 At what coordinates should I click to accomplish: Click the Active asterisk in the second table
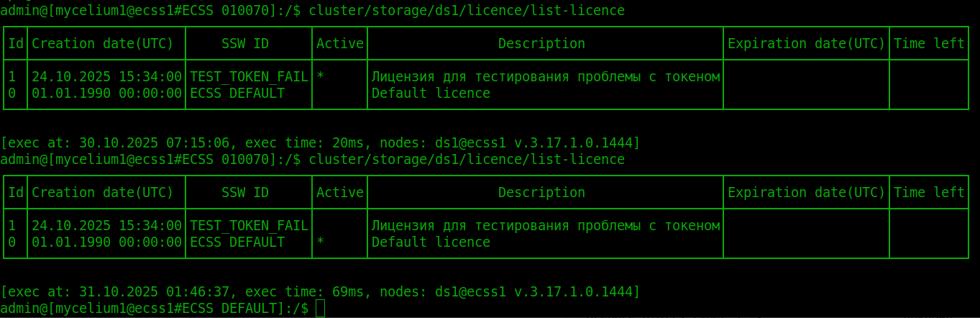320,242
